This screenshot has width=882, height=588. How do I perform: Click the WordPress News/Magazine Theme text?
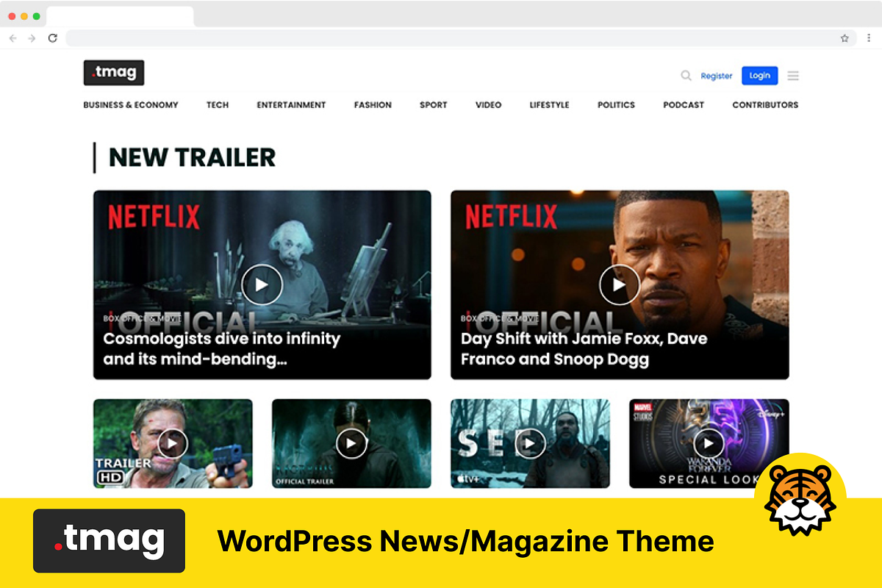click(466, 542)
